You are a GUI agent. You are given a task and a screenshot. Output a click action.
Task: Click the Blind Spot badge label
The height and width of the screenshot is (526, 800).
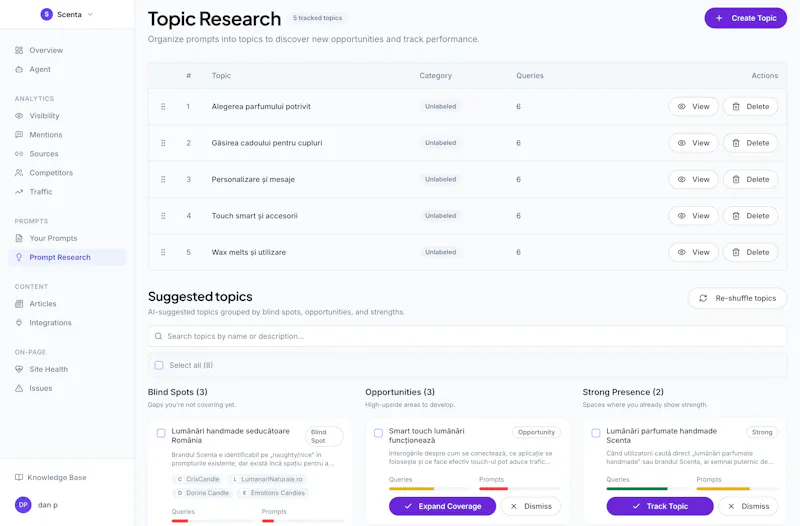coord(324,436)
